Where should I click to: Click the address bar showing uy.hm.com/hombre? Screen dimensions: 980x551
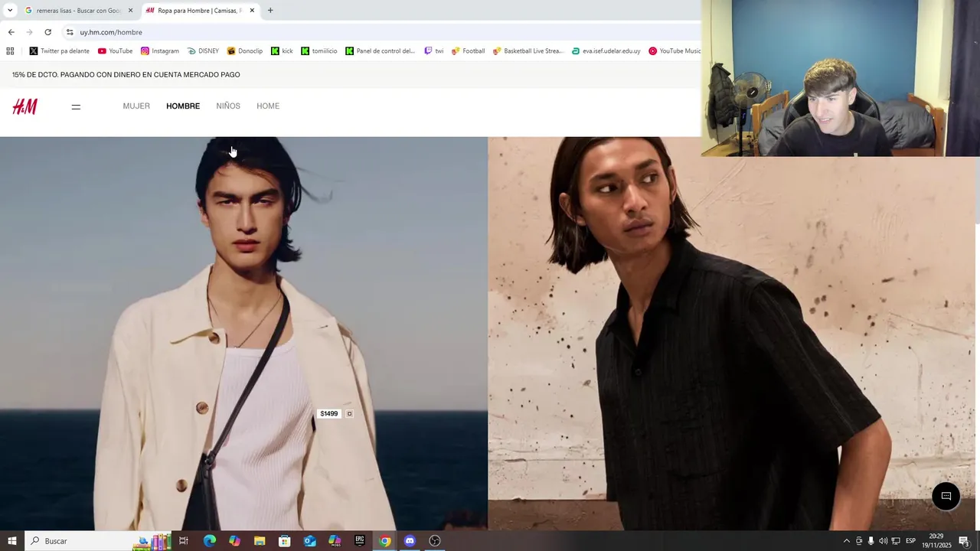(x=383, y=32)
